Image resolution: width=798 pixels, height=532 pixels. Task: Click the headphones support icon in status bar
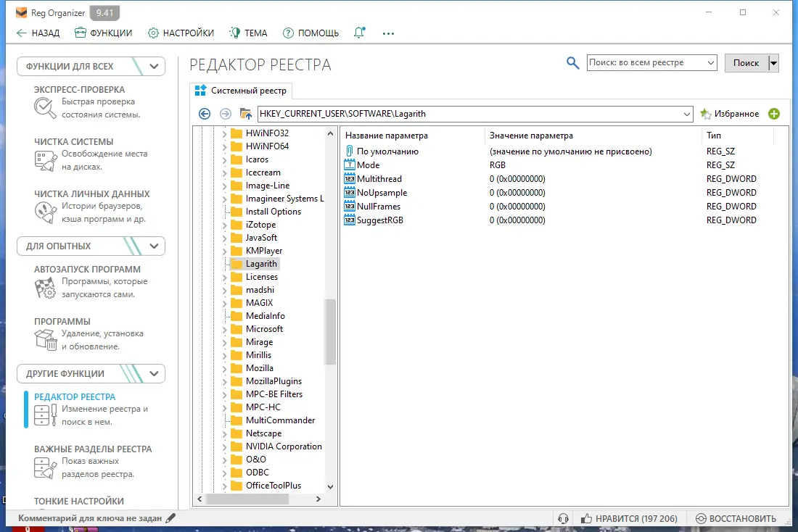(x=564, y=518)
